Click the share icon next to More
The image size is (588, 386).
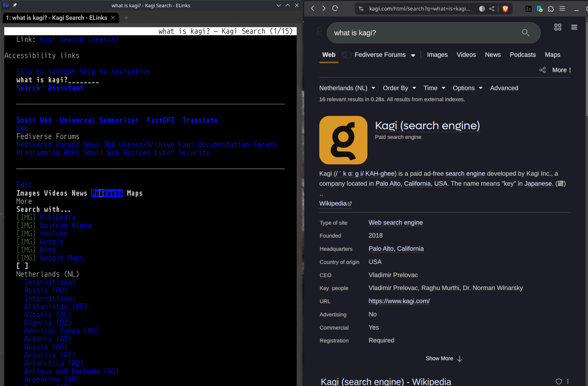(x=543, y=70)
